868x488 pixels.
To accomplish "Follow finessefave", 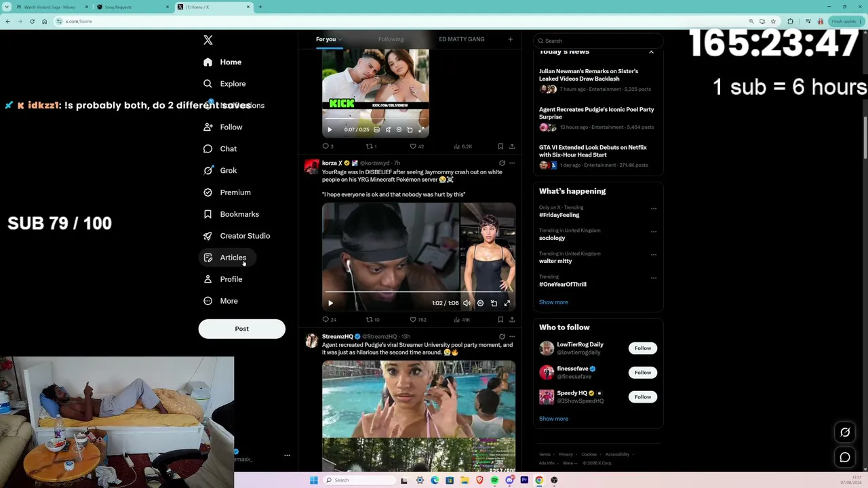I will [x=643, y=373].
